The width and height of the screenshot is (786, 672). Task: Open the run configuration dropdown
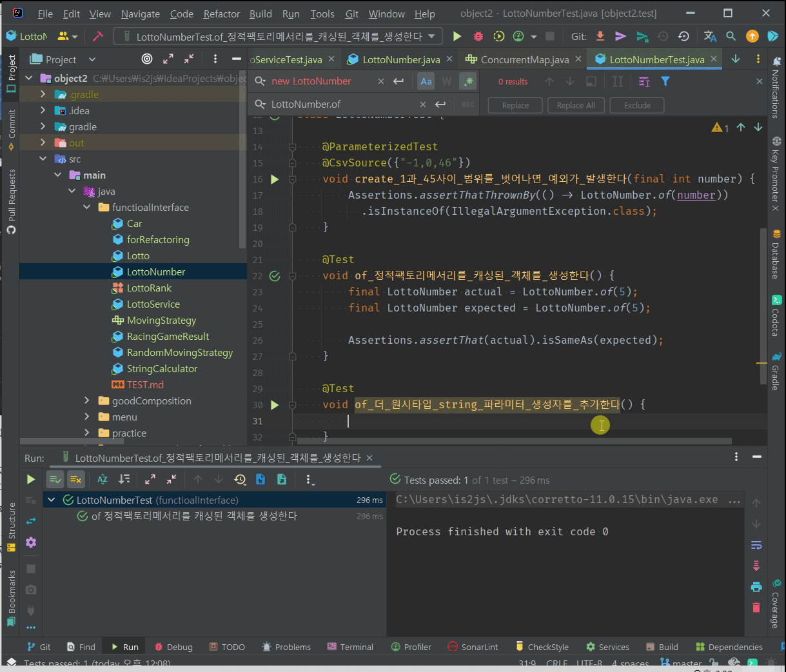[431, 37]
